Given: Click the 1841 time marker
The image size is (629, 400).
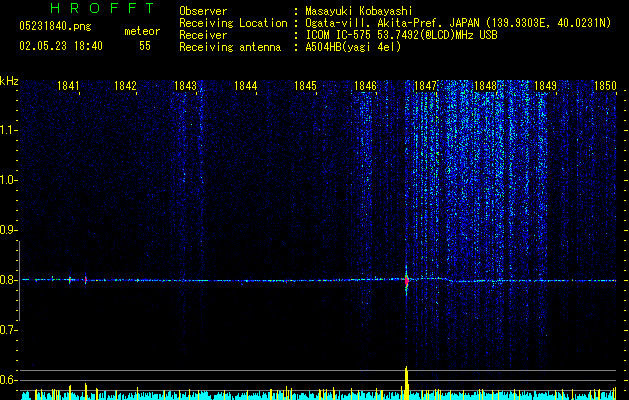Looking at the screenshot, I should tap(68, 86).
